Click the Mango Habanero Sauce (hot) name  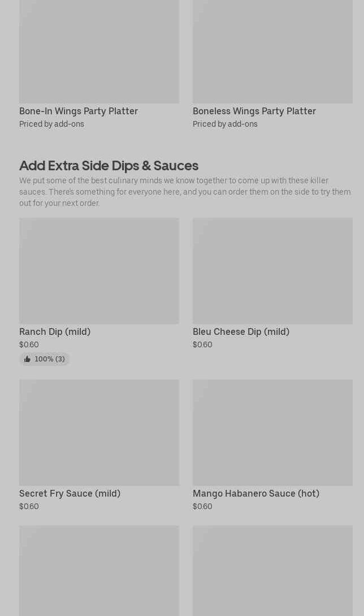[x=256, y=493]
